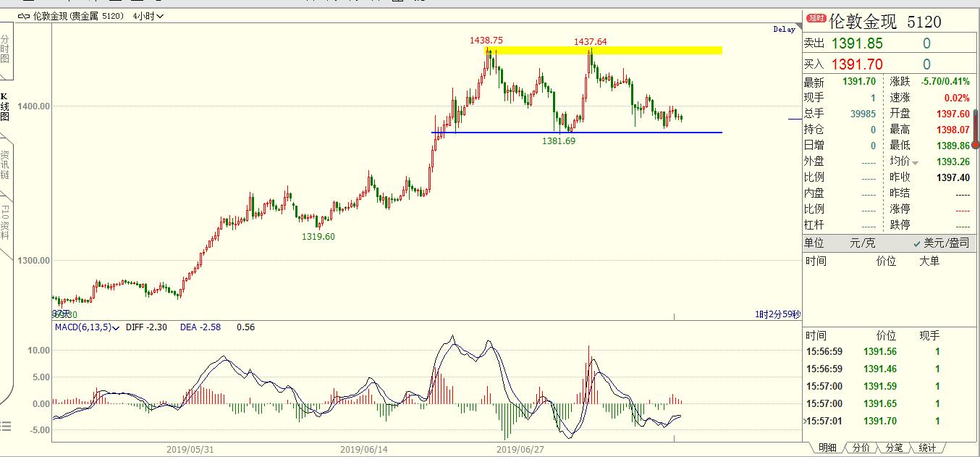Open the MACD(6,13,5) indicator dropdown

[87, 327]
